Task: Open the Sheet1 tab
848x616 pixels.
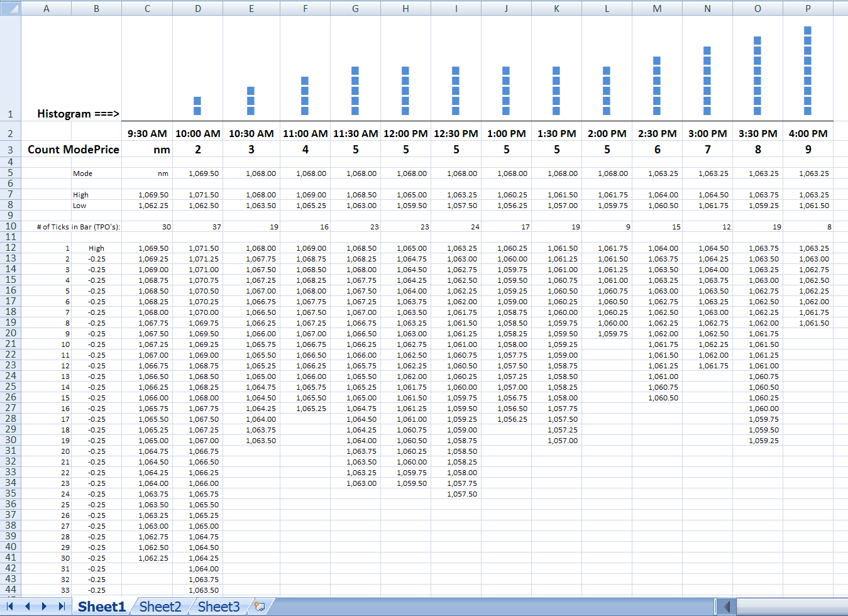Action: 102,607
